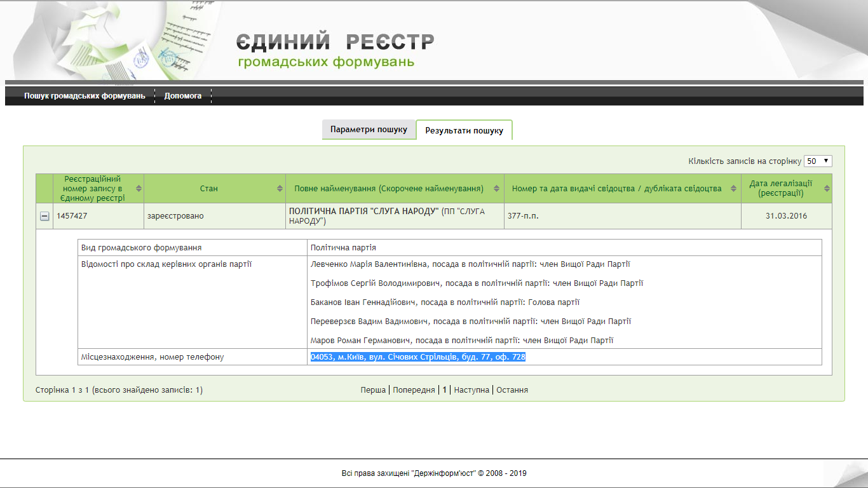Go to the Попередня page link

click(414, 390)
